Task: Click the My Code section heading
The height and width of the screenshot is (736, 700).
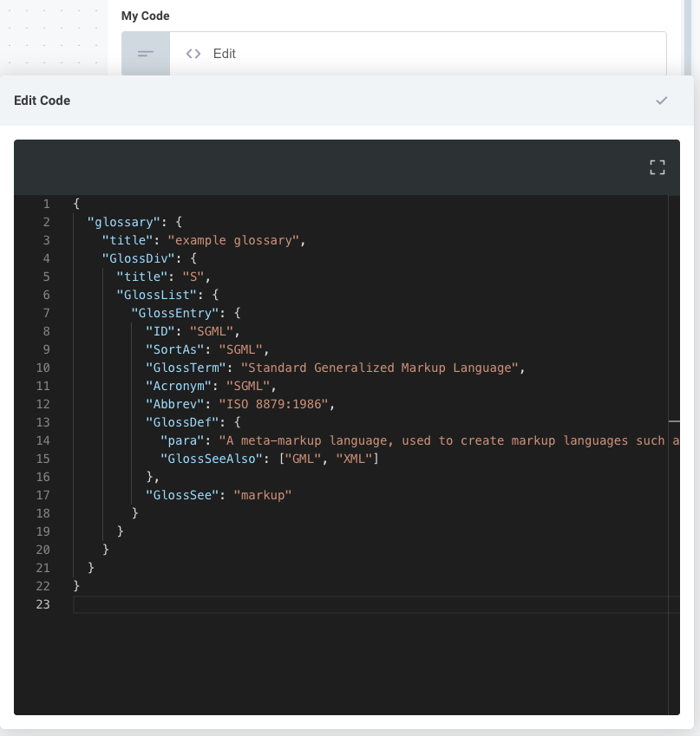Action: (147, 16)
